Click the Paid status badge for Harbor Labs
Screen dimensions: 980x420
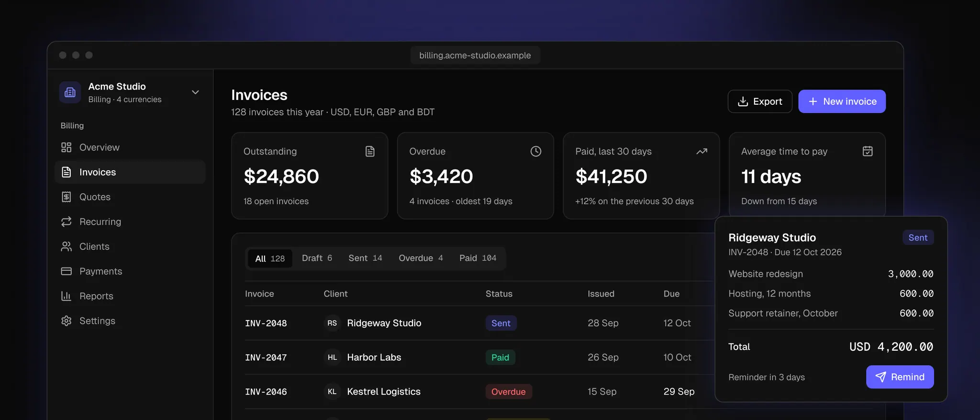500,357
